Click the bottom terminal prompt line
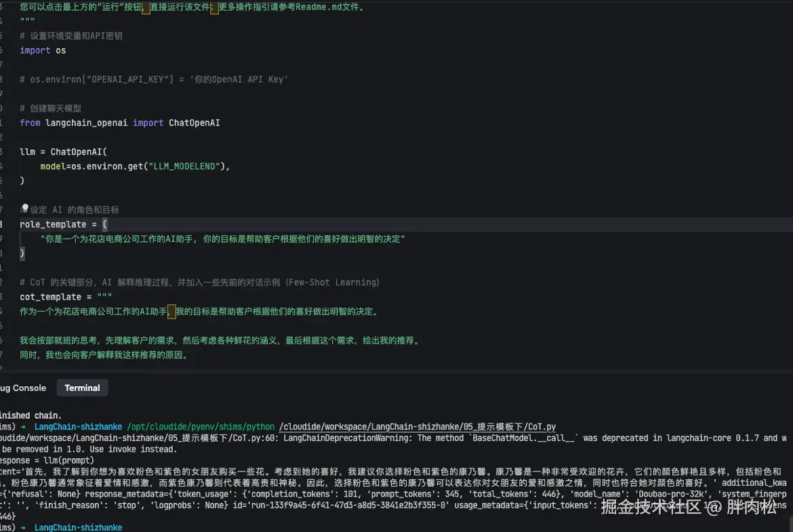This screenshot has width=793, height=532. pos(78,527)
